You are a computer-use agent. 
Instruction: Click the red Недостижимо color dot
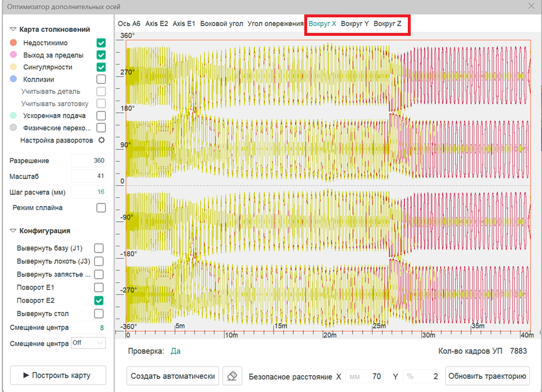click(13, 43)
